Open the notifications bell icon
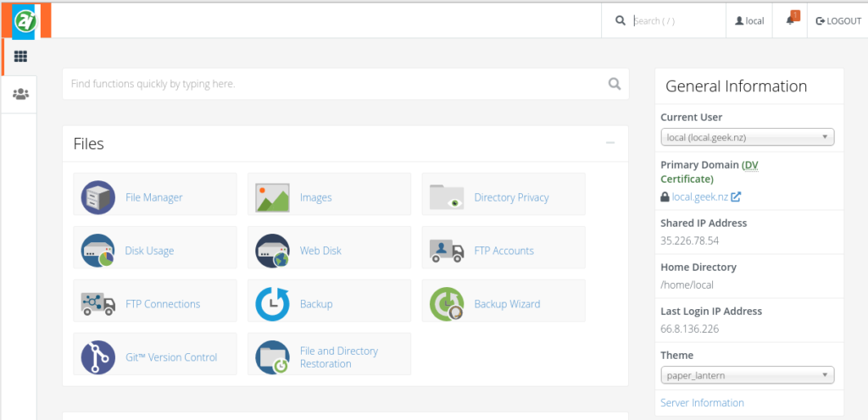868x420 pixels. click(790, 20)
